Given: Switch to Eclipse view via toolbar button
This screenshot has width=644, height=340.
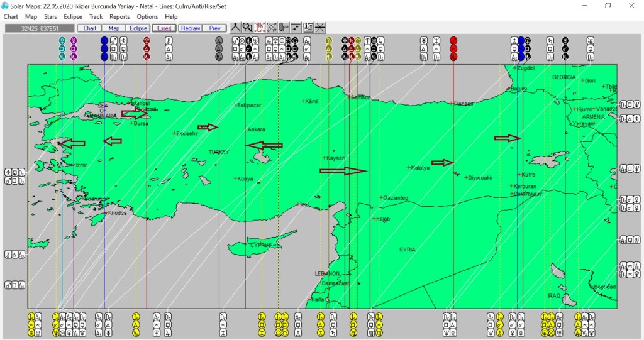Looking at the screenshot, I should pos(138,28).
